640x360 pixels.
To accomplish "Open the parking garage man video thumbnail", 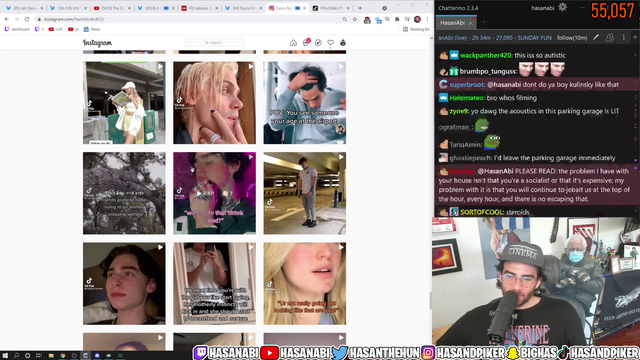I will [x=304, y=193].
